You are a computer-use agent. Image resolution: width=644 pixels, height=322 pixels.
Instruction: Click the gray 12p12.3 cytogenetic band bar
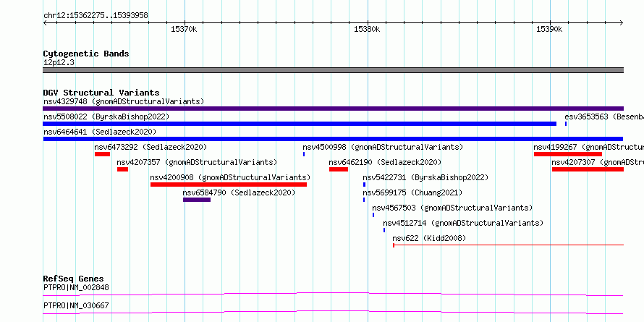(x=333, y=70)
